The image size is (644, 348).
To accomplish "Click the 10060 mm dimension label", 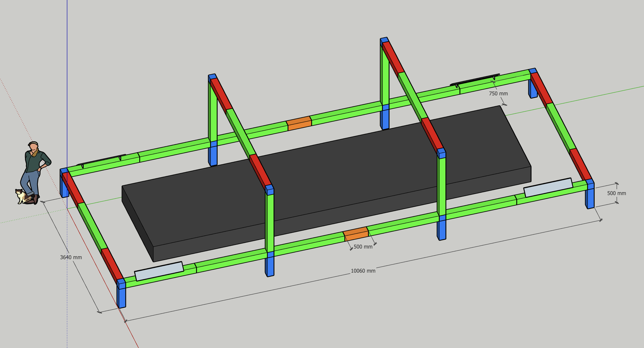I will pos(363,271).
